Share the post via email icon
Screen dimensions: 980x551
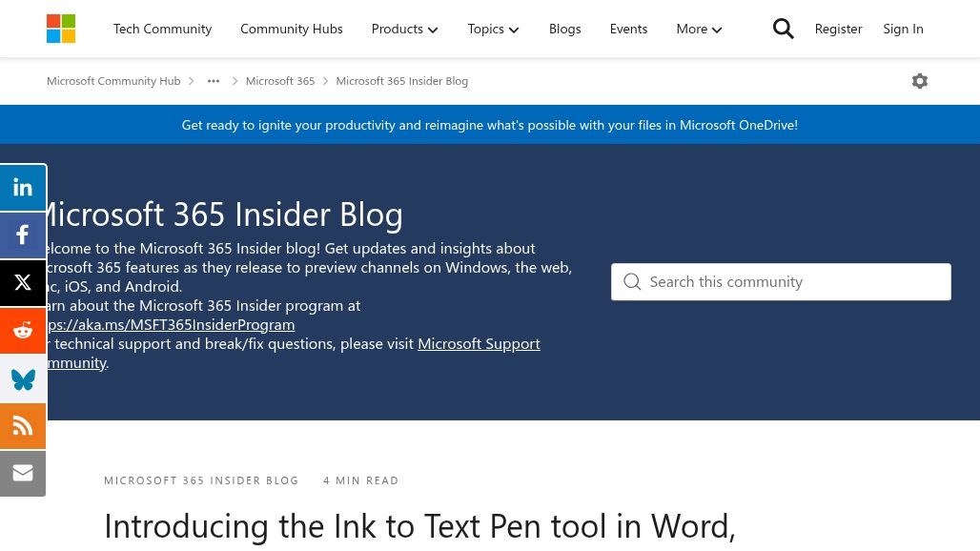pyautogui.click(x=23, y=474)
